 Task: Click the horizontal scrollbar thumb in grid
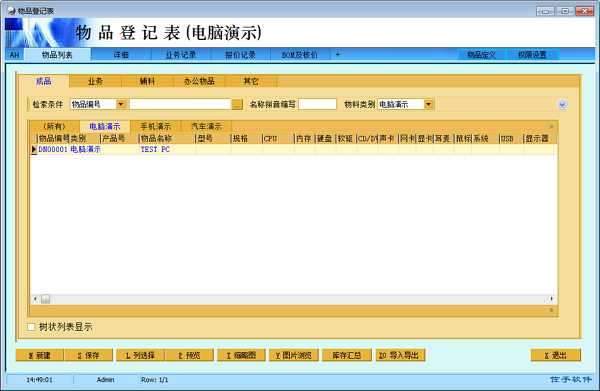point(46,299)
